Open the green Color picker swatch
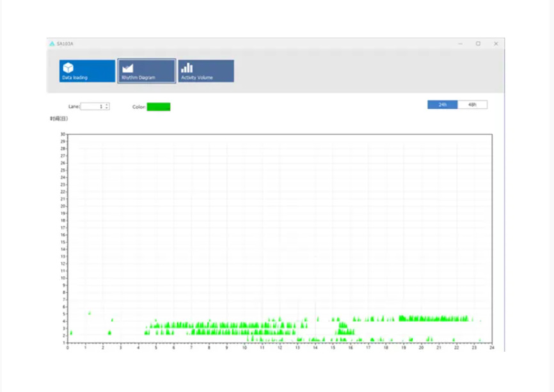The width and height of the screenshot is (554, 392). coord(159,107)
